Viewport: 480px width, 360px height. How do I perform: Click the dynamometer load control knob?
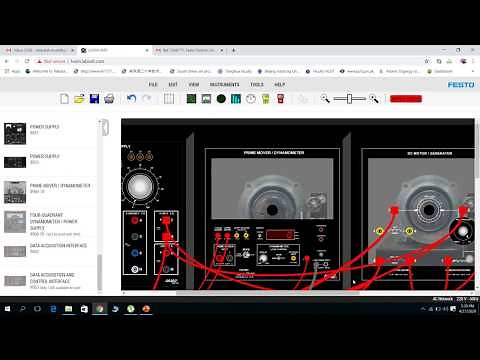pyautogui.click(x=263, y=258)
